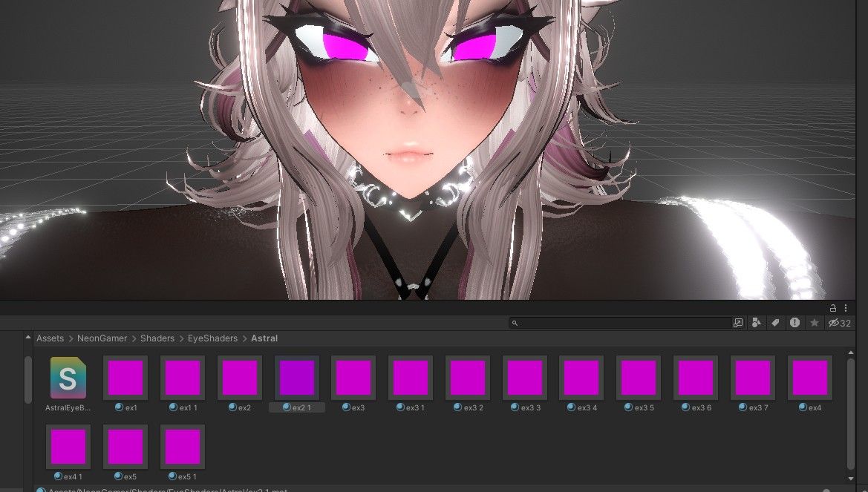Image resolution: width=868 pixels, height=492 pixels.
Task: Select the ex4 material icon
Action: 810,378
